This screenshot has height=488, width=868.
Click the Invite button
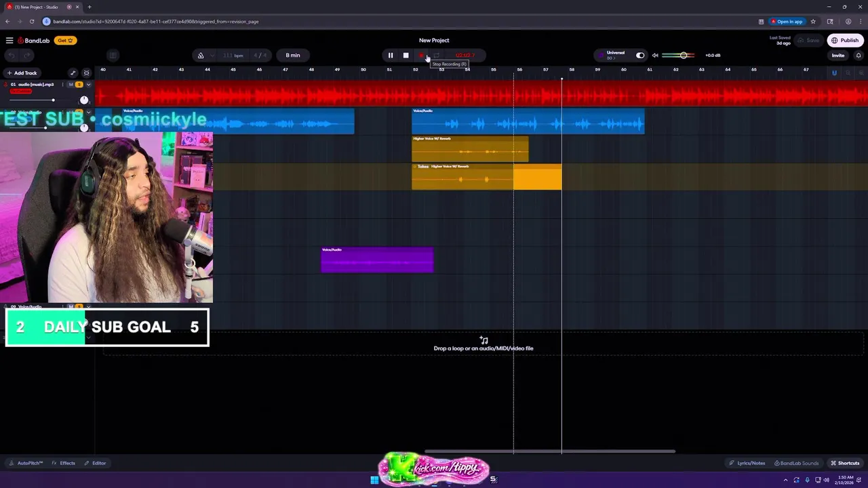[x=838, y=56]
